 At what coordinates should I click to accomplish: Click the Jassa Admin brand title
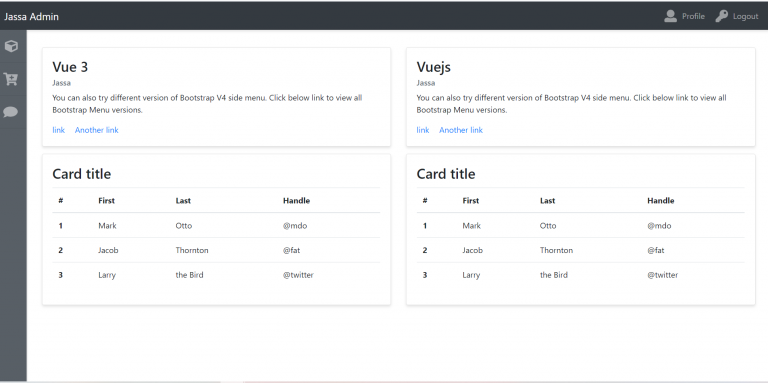tap(31, 17)
